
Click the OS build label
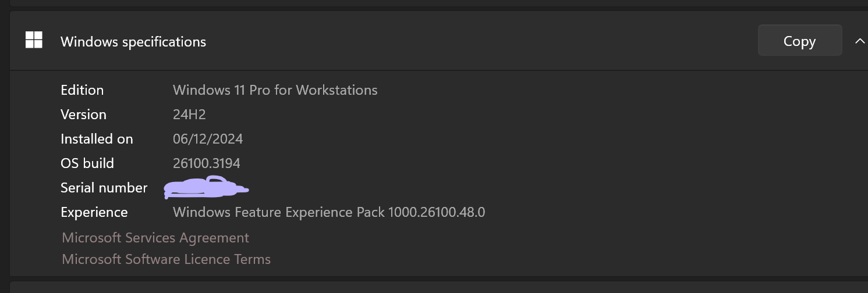coord(87,163)
